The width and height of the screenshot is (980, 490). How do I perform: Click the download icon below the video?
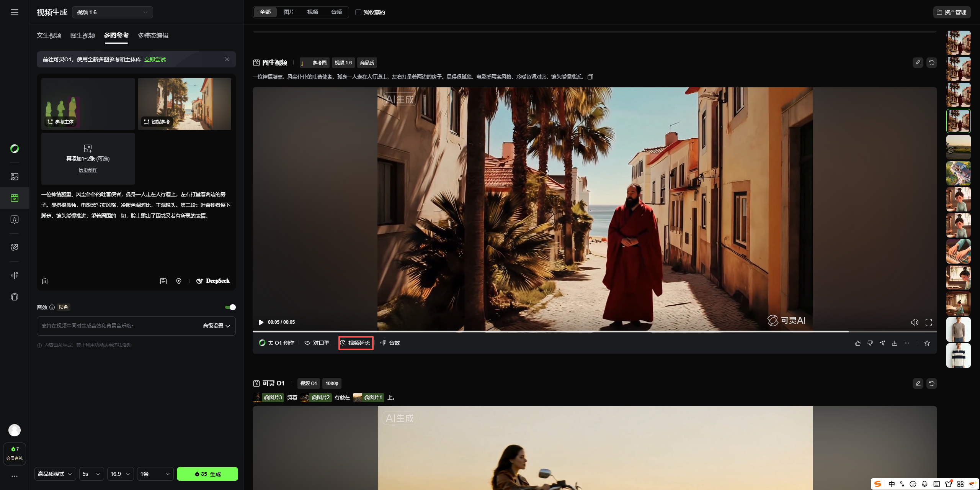(x=894, y=343)
